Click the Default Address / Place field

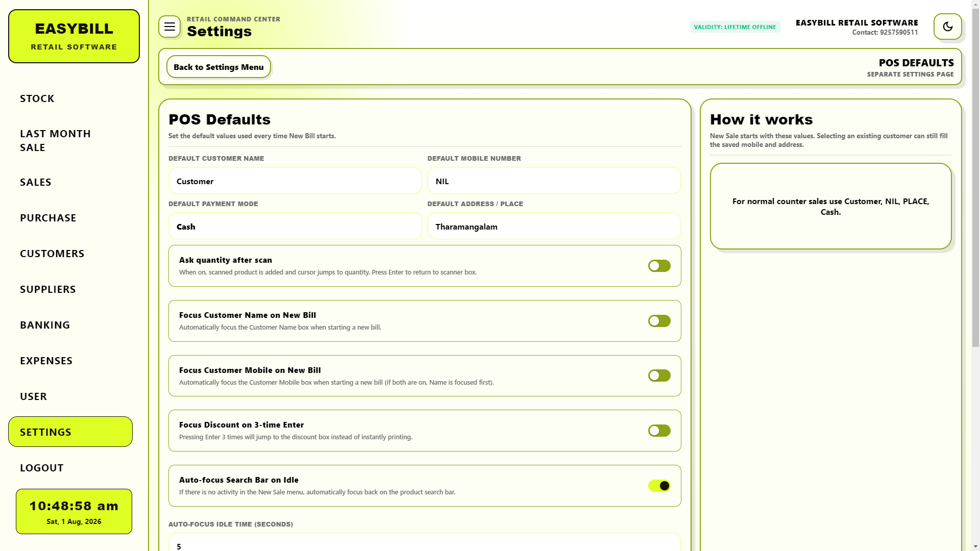[x=554, y=226]
